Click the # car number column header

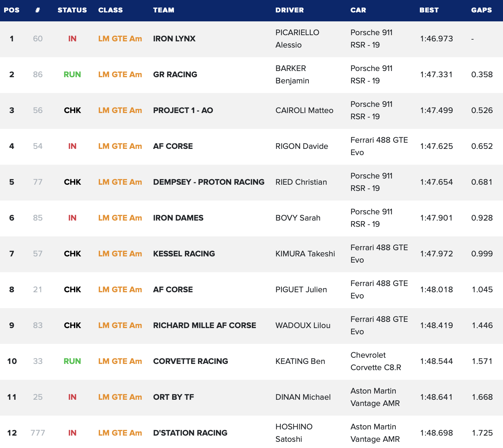pos(38,10)
